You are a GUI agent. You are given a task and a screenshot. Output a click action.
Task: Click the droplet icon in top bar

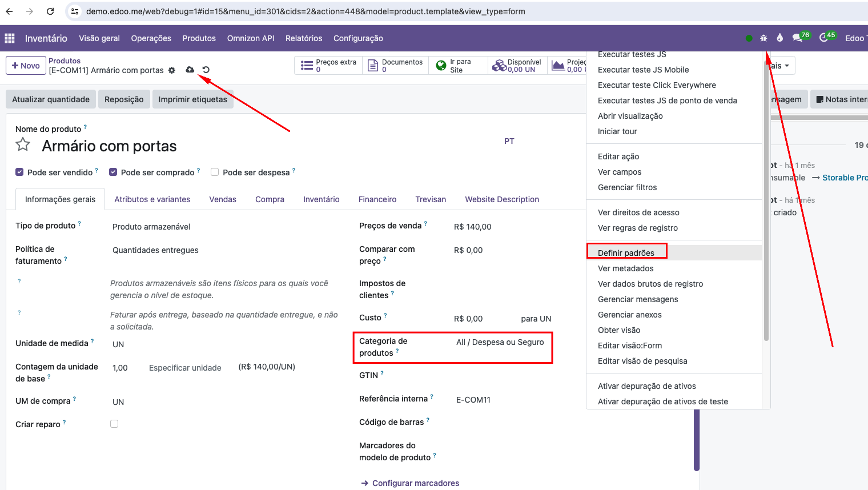pos(779,38)
